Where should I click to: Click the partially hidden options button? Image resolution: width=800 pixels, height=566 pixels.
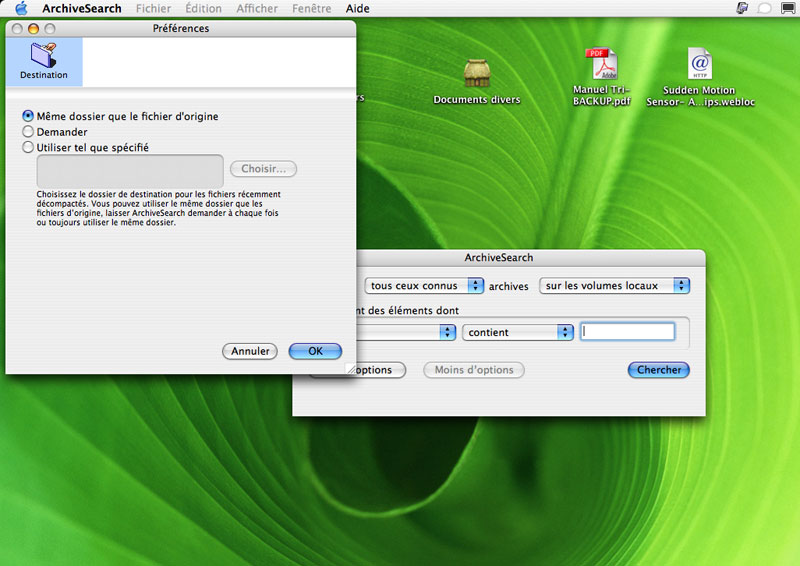coord(381,370)
